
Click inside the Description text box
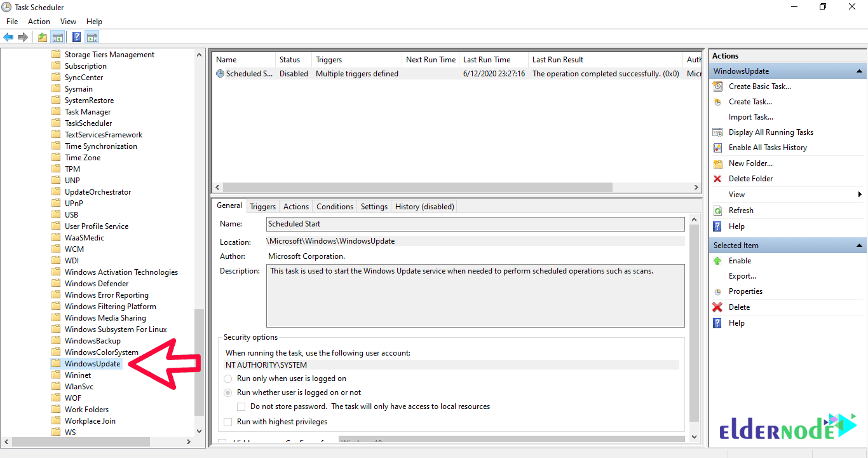click(x=475, y=296)
